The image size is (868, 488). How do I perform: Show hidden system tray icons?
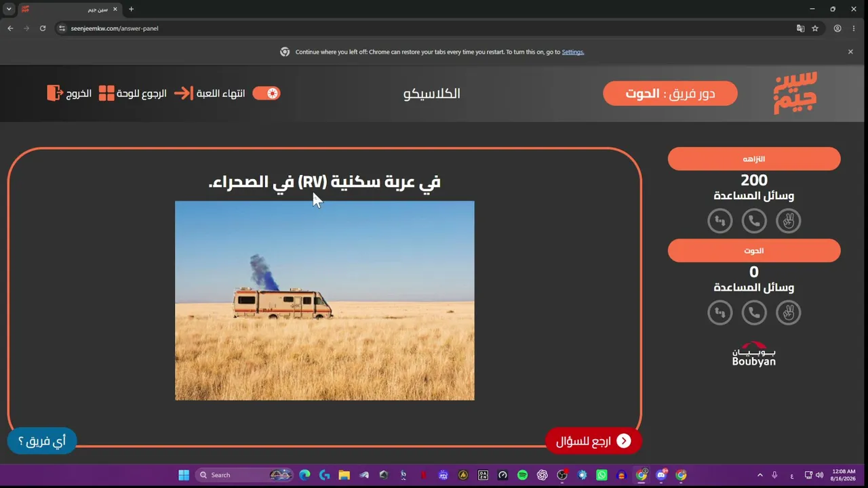(x=759, y=475)
